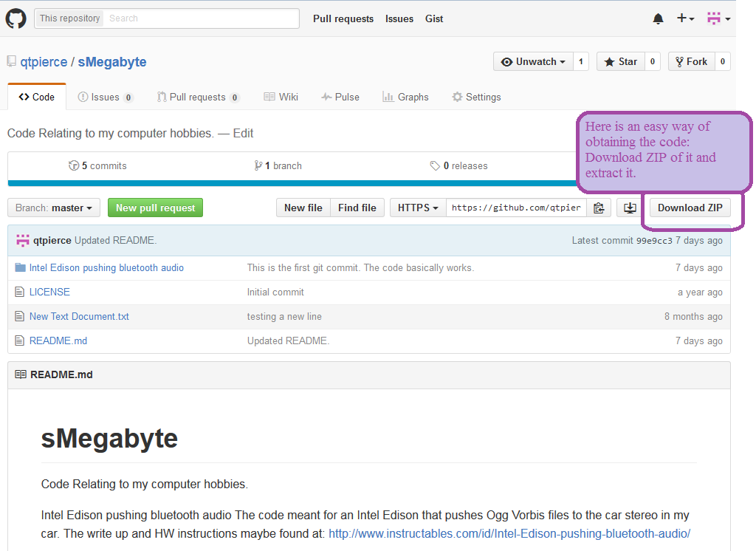Open the GitHub Octocat home logo
This screenshot has width=756, height=551.
(x=16, y=18)
